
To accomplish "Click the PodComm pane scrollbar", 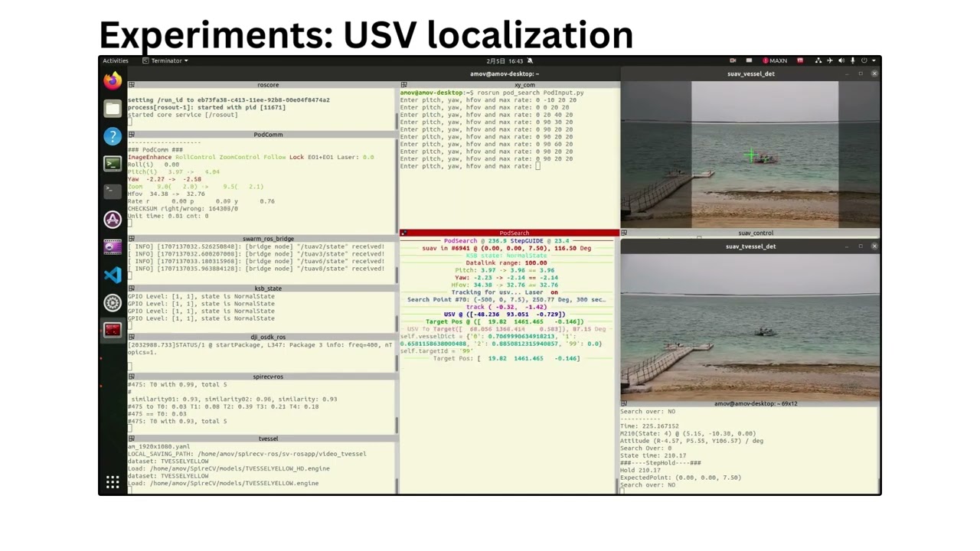I will point(397,187).
